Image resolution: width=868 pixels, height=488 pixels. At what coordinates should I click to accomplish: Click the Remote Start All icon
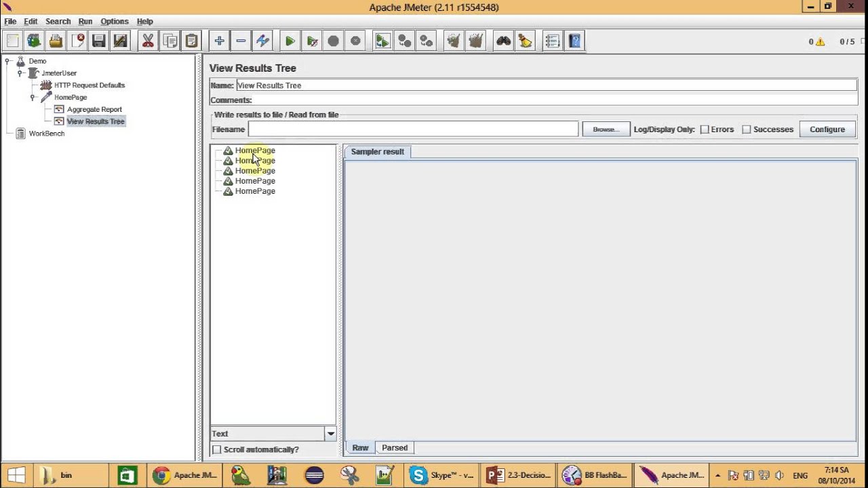pos(382,41)
